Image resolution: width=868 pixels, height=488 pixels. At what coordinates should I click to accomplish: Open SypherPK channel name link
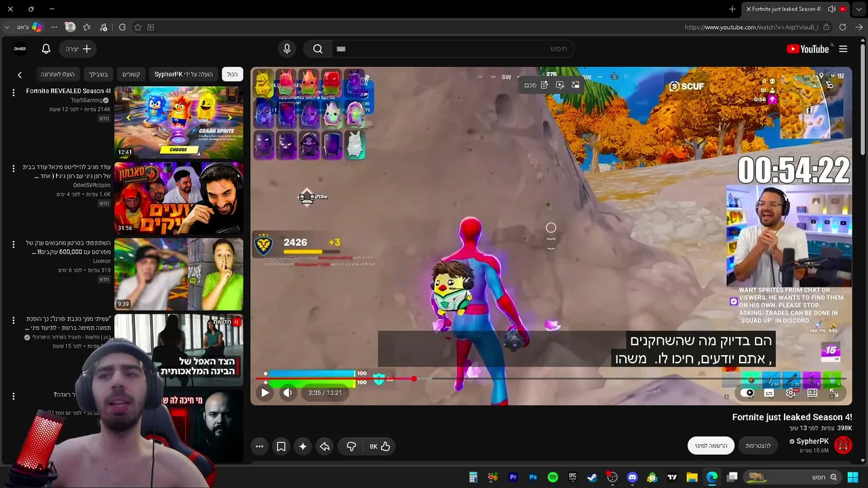[x=812, y=441]
